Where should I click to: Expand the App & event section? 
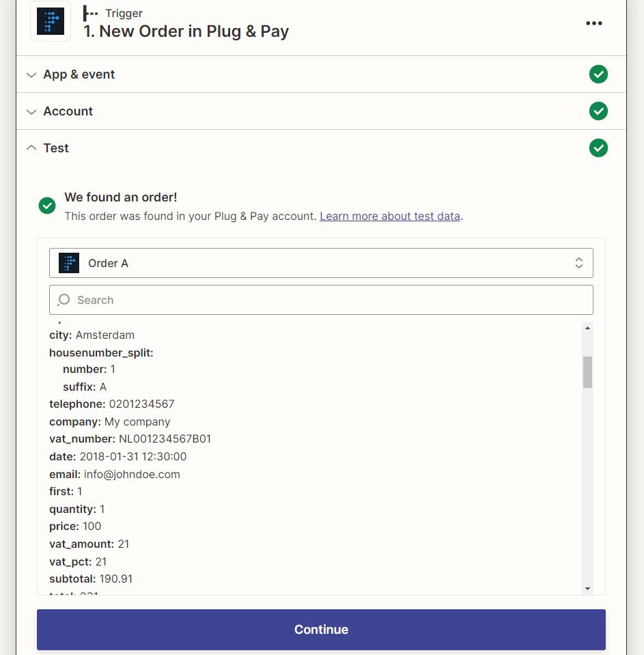pyautogui.click(x=79, y=74)
